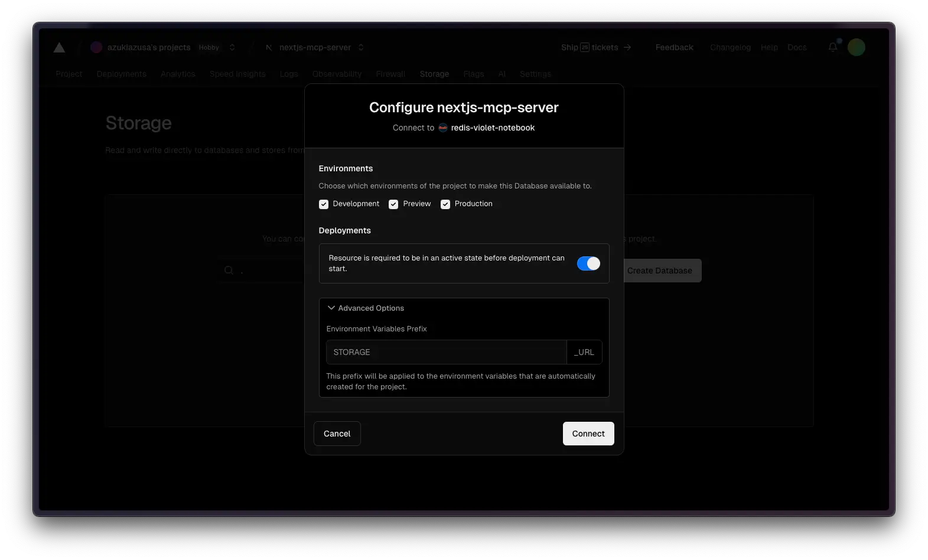This screenshot has width=928, height=560.
Task: Open the Help link
Action: (x=769, y=47)
